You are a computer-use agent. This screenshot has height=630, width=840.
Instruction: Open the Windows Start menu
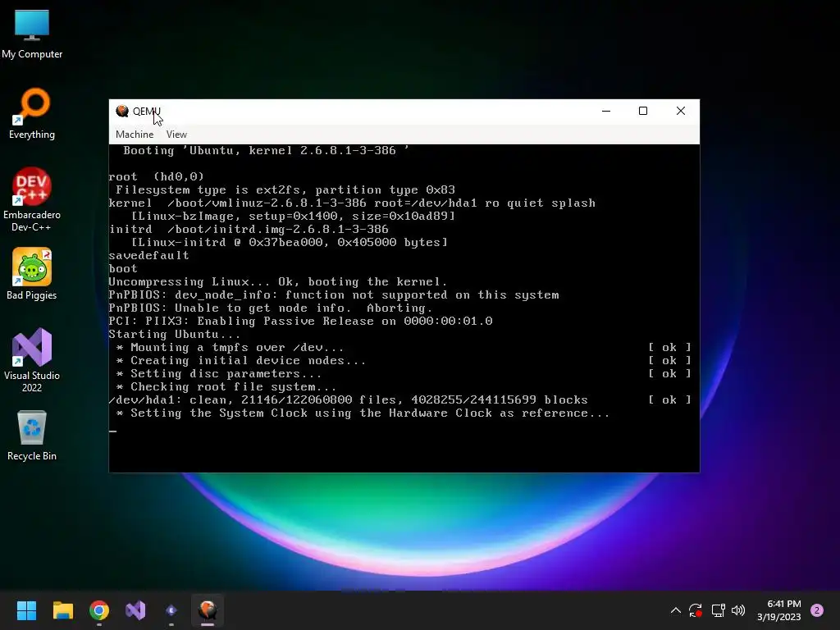[x=26, y=610]
